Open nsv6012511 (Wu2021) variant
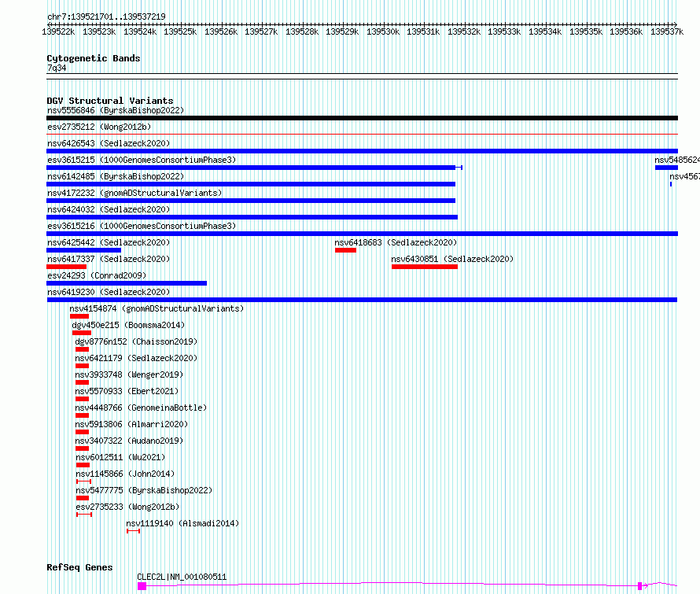The image size is (700, 594). click(120, 457)
